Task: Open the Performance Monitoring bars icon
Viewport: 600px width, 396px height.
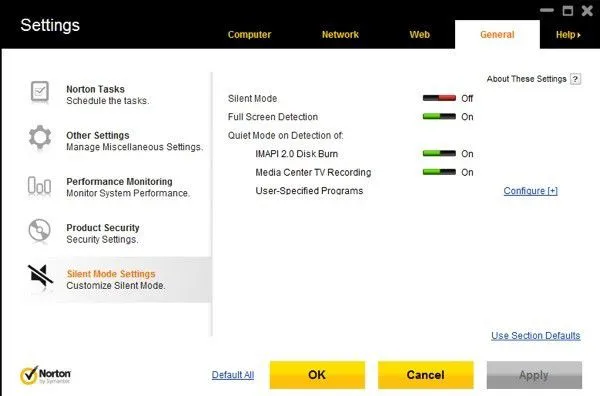Action: click(x=39, y=186)
